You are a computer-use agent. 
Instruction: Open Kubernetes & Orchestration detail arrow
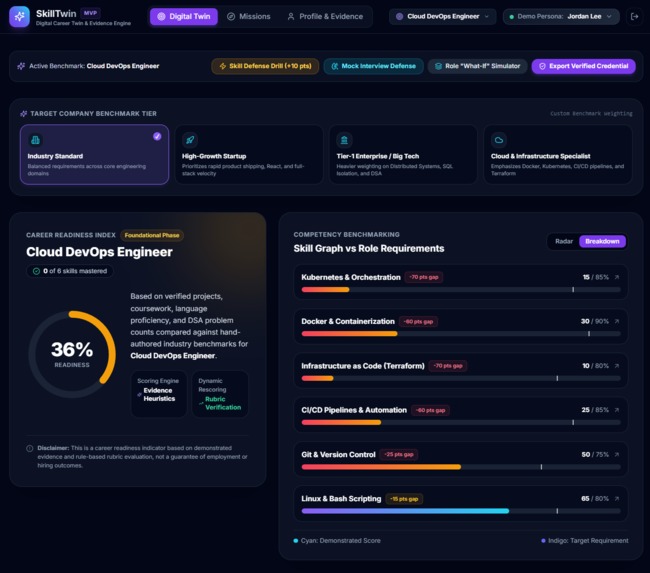617,277
